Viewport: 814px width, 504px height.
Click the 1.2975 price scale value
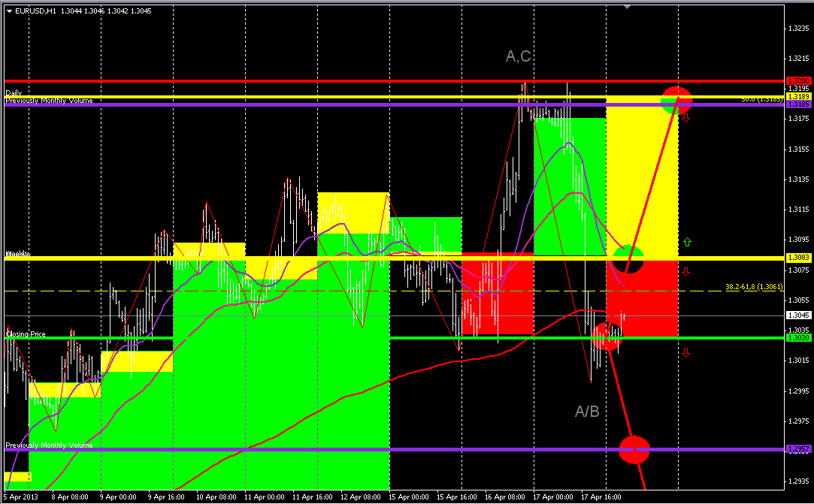click(x=798, y=421)
